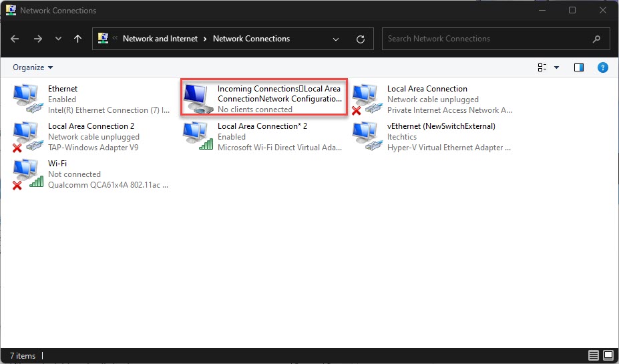Select the Local Area Connection* 2 icon

(x=198, y=136)
